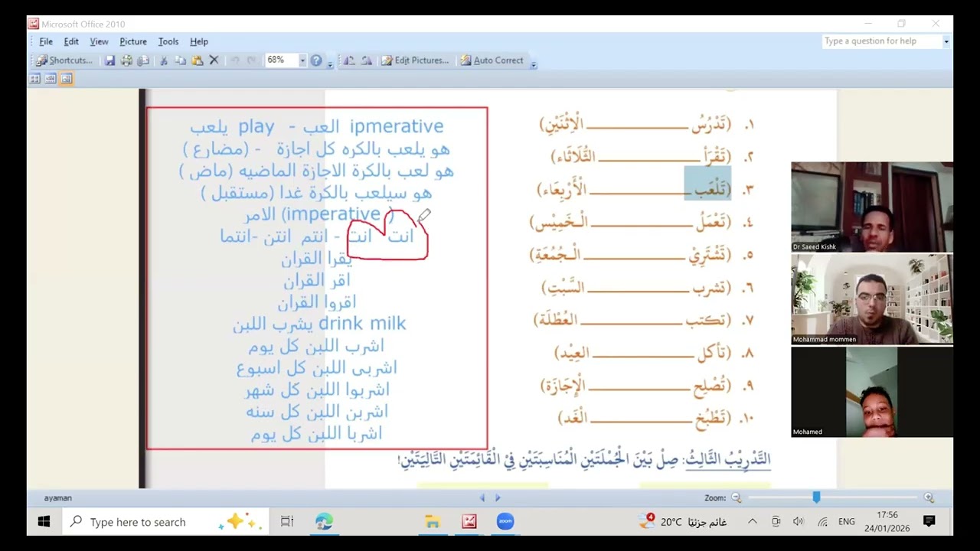Open the 68% zoom dropdown arrow
980x551 pixels.
[302, 60]
